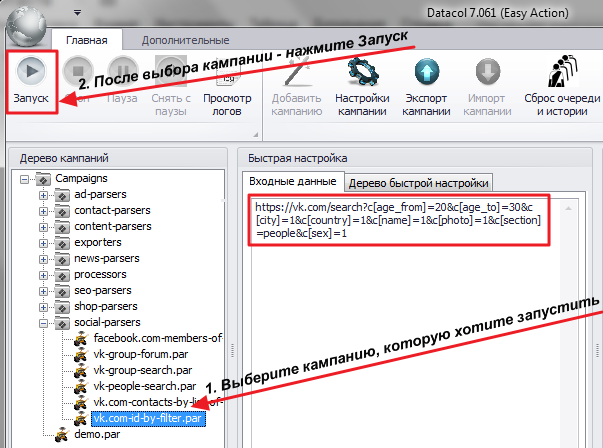Select demo.par campaign in tree
This screenshot has width=603, height=448.
97,435
